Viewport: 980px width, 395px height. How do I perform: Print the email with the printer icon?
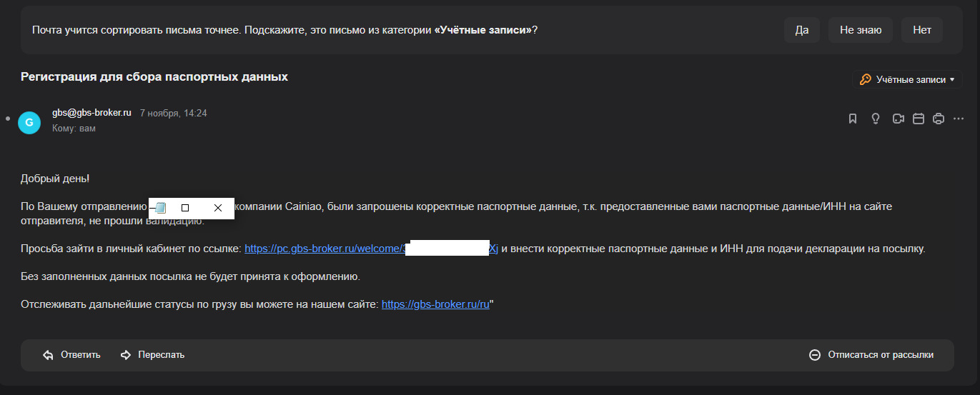[939, 119]
